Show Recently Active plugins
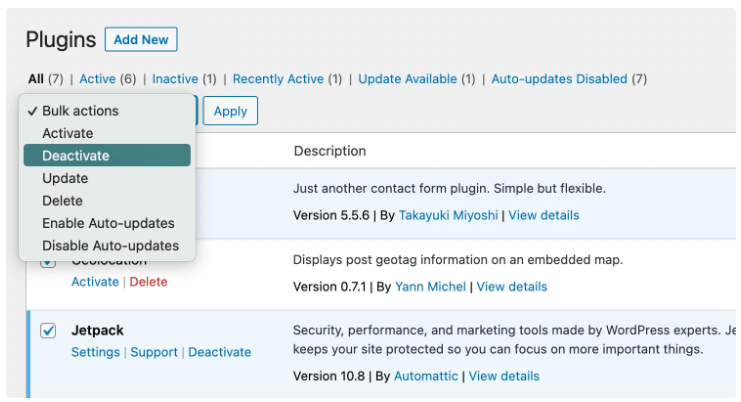Screen dimensions: 741x402 (278, 79)
